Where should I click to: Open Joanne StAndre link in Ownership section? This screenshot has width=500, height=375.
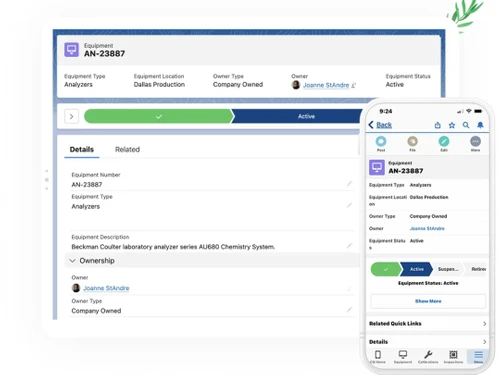click(x=106, y=288)
